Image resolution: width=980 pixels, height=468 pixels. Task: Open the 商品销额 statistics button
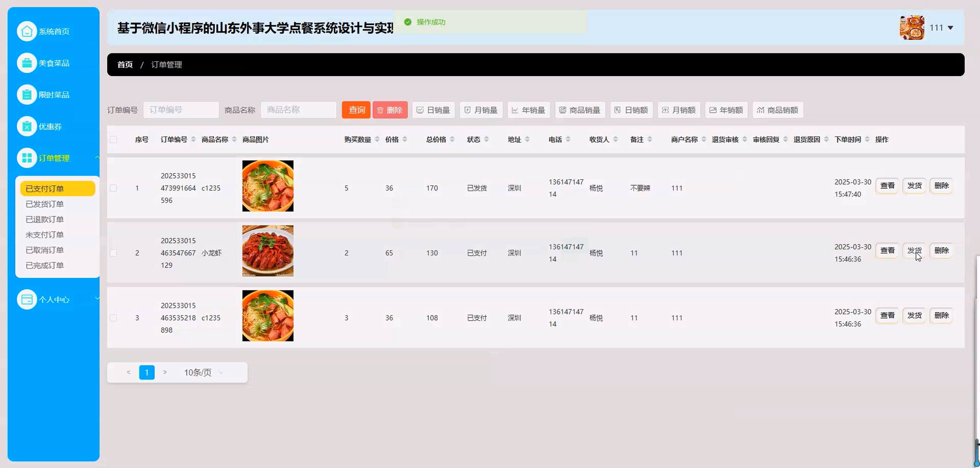pos(778,110)
